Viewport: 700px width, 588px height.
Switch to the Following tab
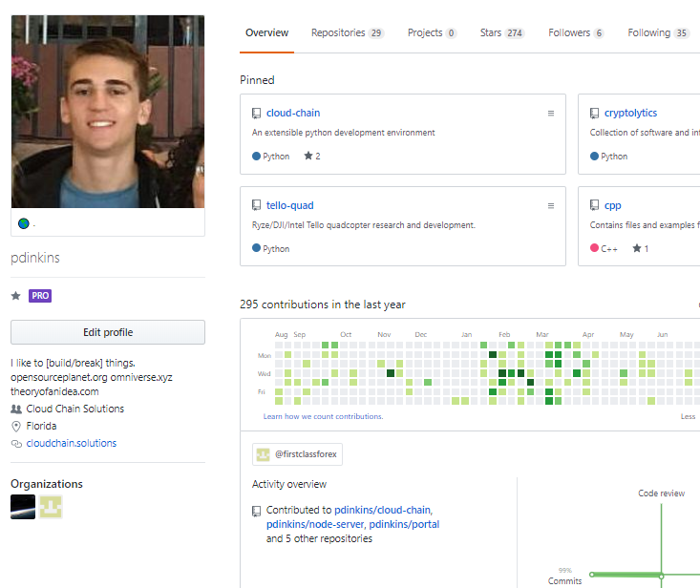tap(658, 33)
